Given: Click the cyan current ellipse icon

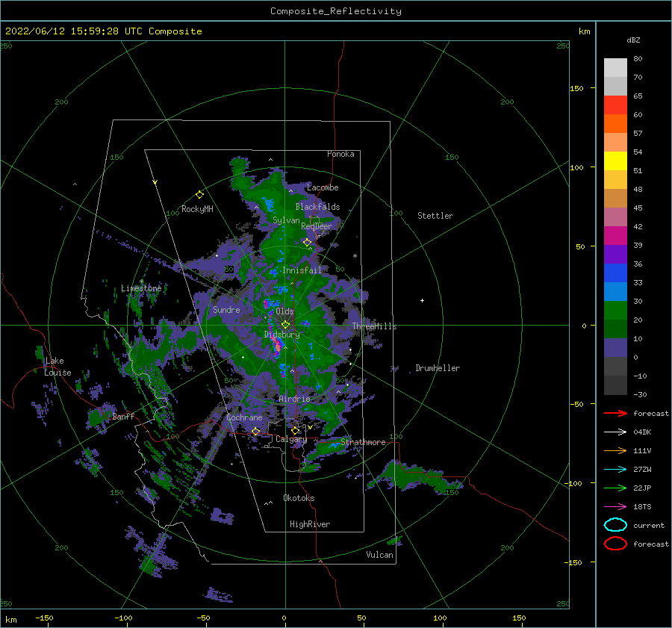Looking at the screenshot, I should point(615,525).
